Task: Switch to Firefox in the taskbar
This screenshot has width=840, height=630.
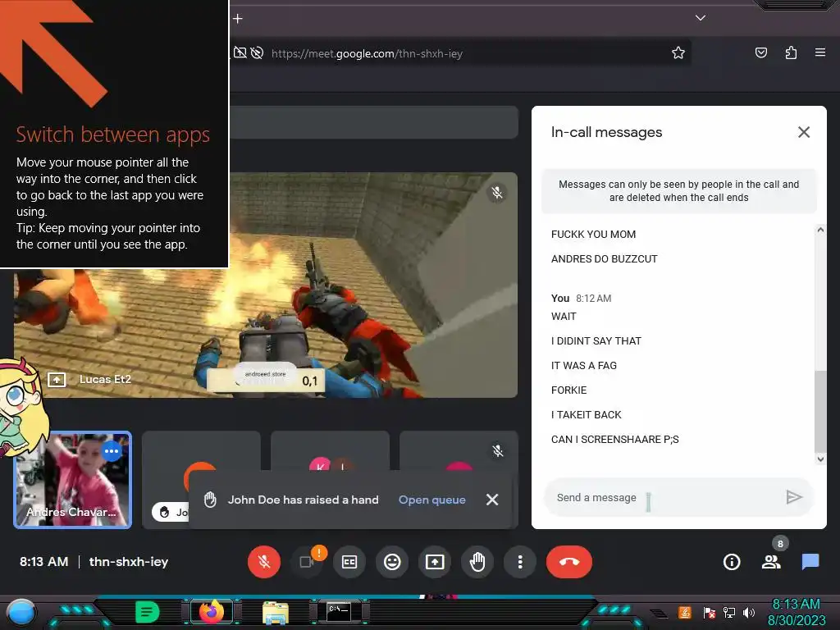Action: (x=211, y=612)
